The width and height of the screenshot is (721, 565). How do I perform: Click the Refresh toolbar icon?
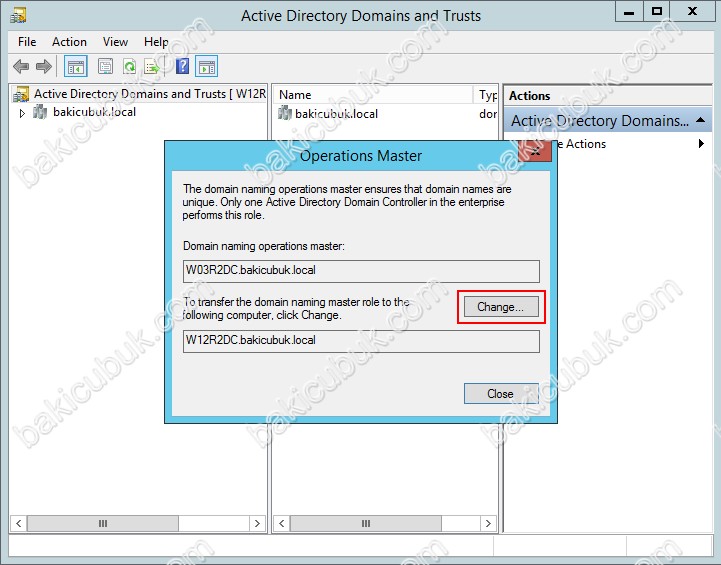point(130,67)
